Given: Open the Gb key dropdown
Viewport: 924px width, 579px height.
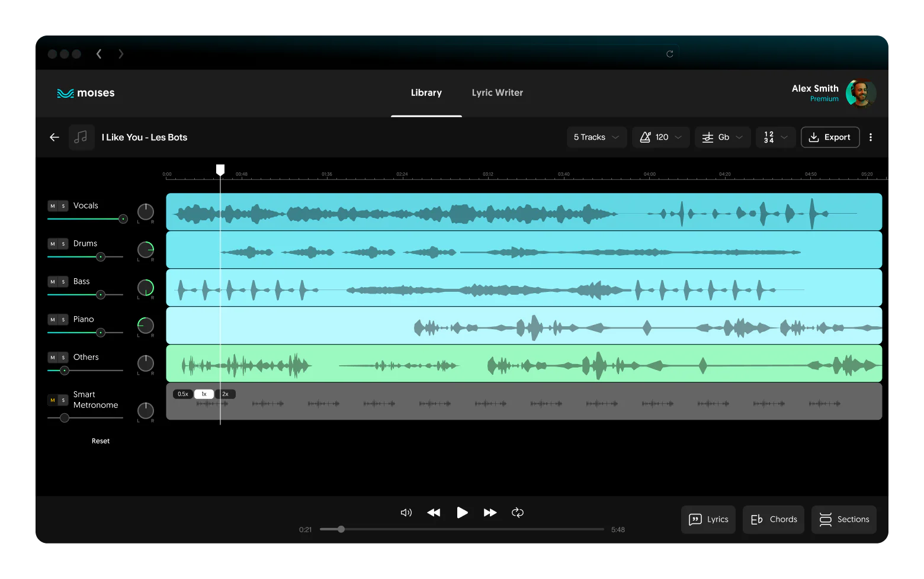Looking at the screenshot, I should coord(723,137).
